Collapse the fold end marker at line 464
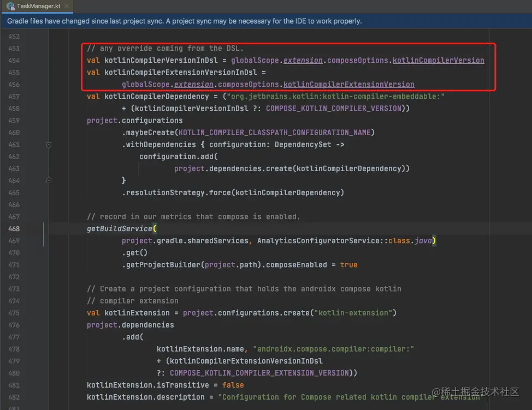 click(49, 180)
